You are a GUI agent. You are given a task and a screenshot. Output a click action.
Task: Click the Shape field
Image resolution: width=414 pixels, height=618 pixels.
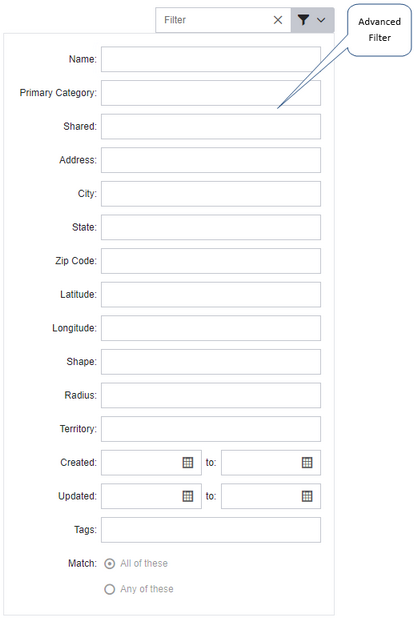(211, 362)
